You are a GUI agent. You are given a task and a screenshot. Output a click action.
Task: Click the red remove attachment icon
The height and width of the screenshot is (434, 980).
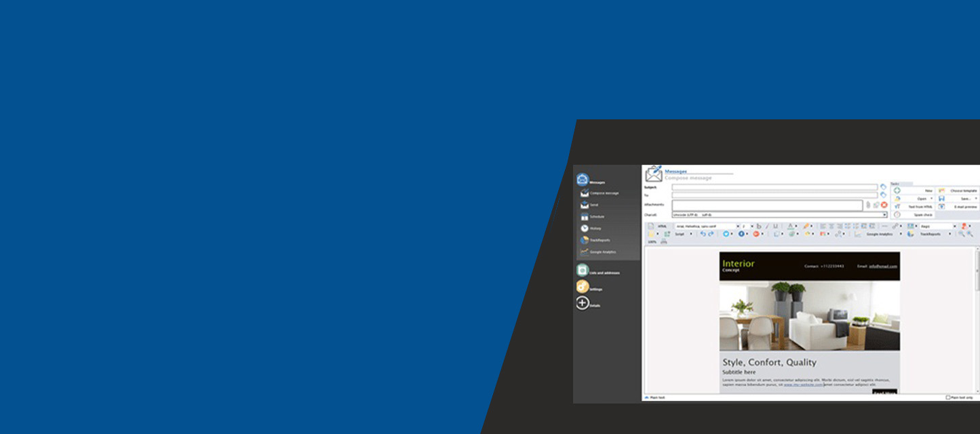pyautogui.click(x=884, y=205)
